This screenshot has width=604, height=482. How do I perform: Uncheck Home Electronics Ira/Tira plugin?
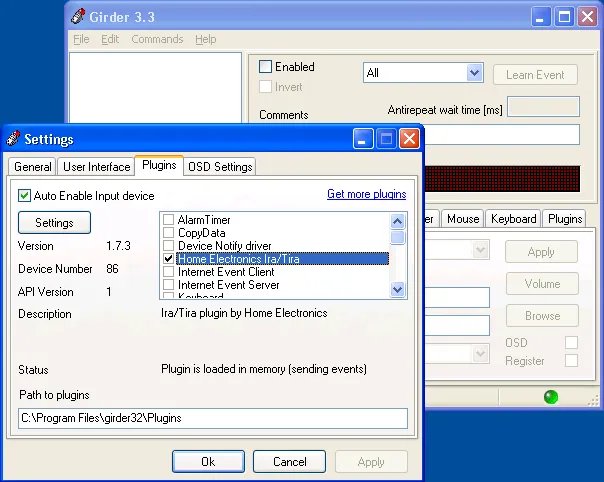coord(168,259)
